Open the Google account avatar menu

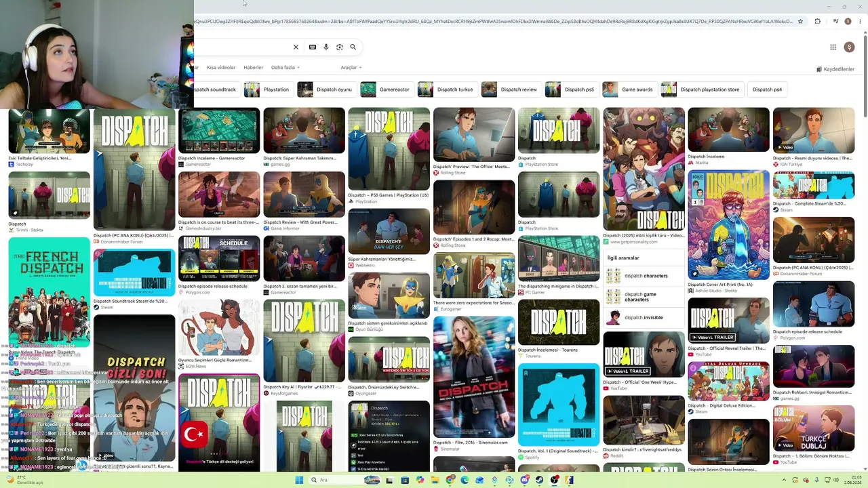click(x=849, y=47)
